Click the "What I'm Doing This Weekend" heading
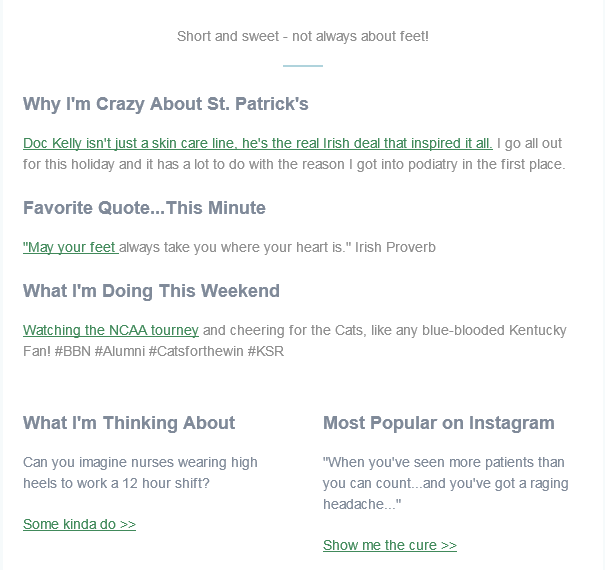Image resolution: width=605 pixels, height=570 pixels. tap(151, 291)
